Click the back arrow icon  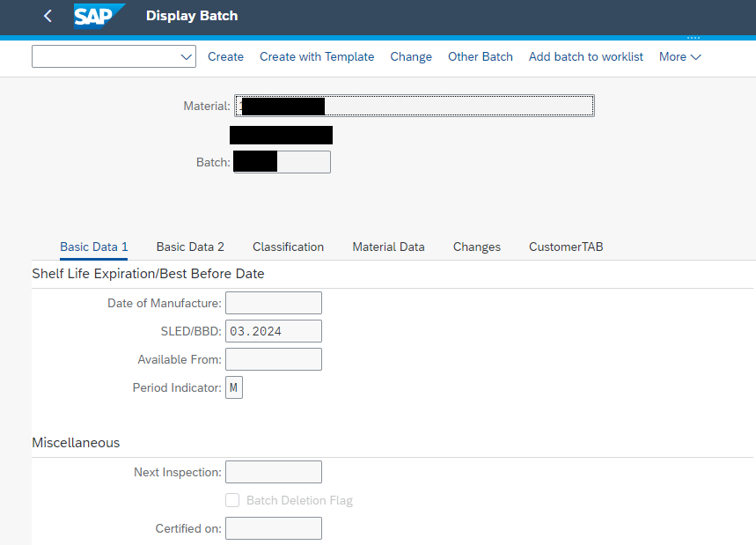(x=48, y=16)
